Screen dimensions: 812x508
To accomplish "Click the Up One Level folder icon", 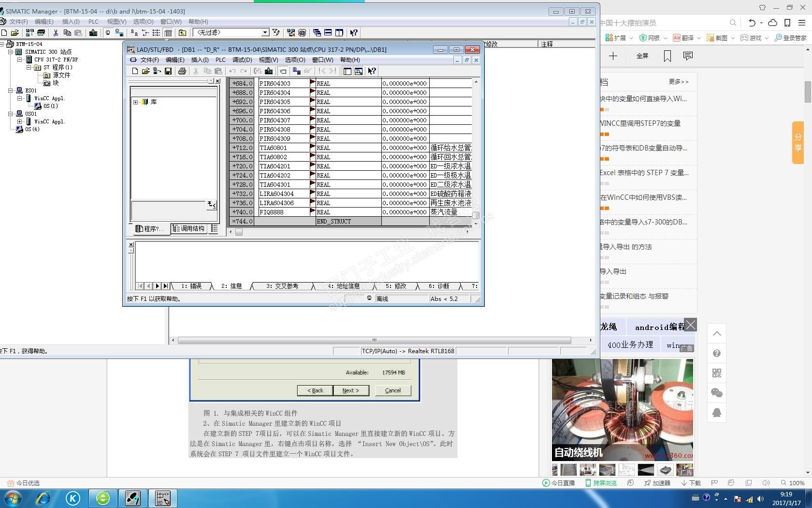I will pyautogui.click(x=182, y=32).
